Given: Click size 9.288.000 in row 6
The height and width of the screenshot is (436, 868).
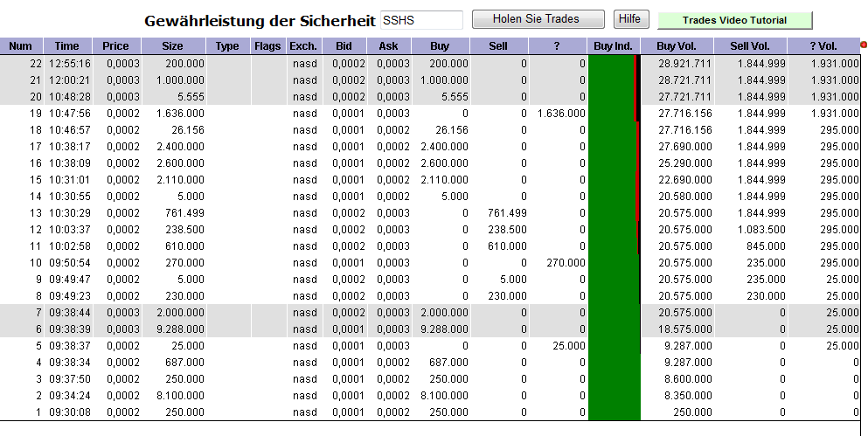Looking at the screenshot, I should pyautogui.click(x=180, y=329).
